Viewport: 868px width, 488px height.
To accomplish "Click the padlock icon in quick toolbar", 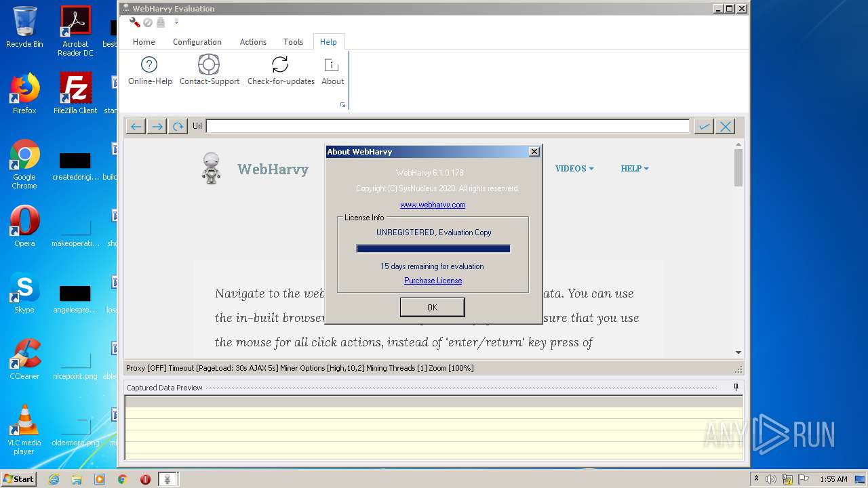I will tap(161, 22).
